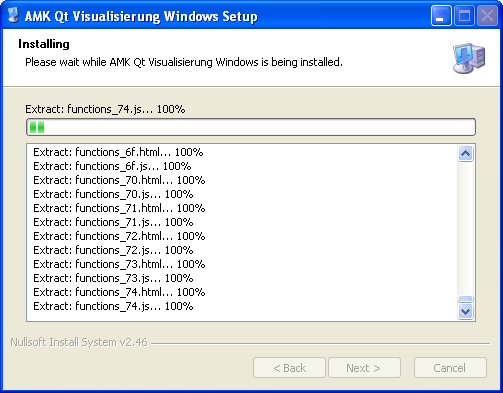
Task: Click the Next button
Action: (x=364, y=368)
